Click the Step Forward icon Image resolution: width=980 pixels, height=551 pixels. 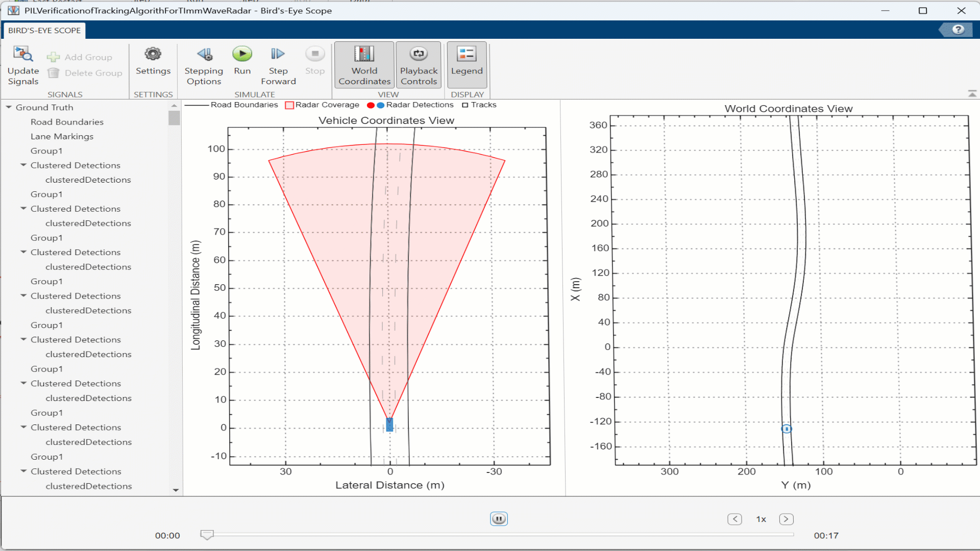tap(278, 54)
